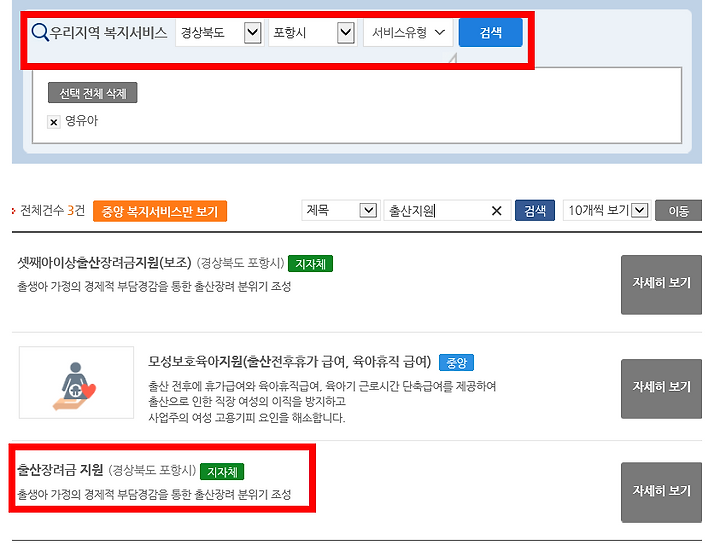Open the 포항시 city dropdown
Viewport: 720px width, 545px height.
coord(312,33)
